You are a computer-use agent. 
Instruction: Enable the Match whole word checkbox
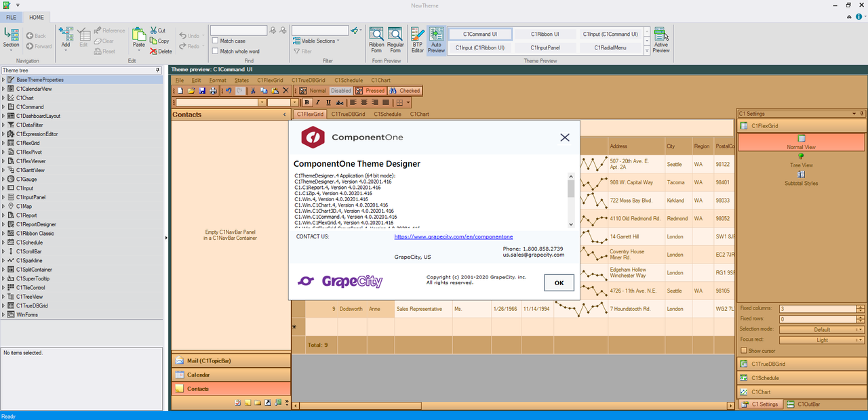216,51
